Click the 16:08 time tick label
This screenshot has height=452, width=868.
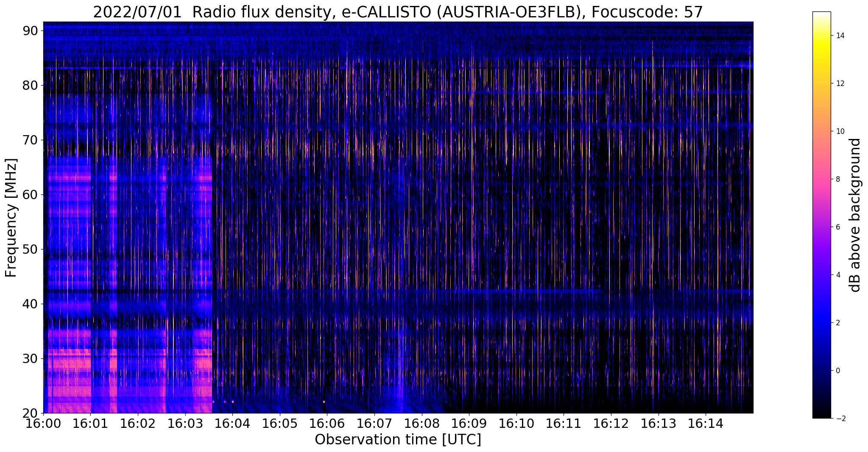pyautogui.click(x=422, y=423)
